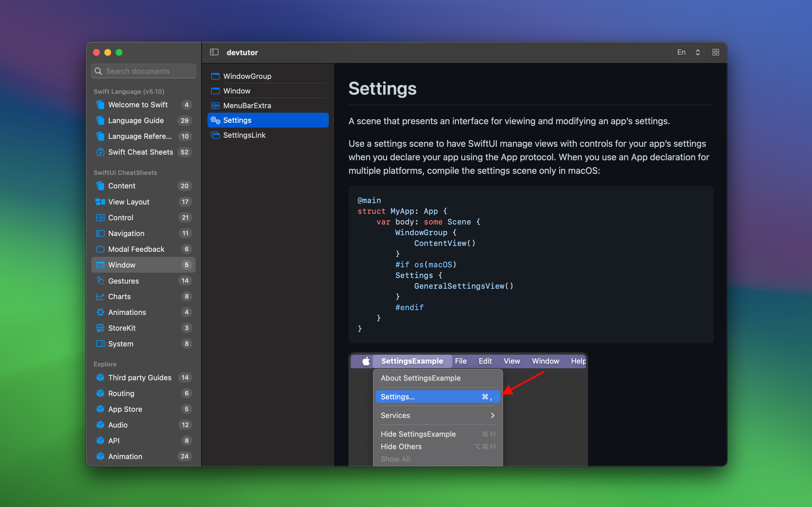Click the Navigation section in sidebar
This screenshot has height=507, width=812.
(126, 233)
